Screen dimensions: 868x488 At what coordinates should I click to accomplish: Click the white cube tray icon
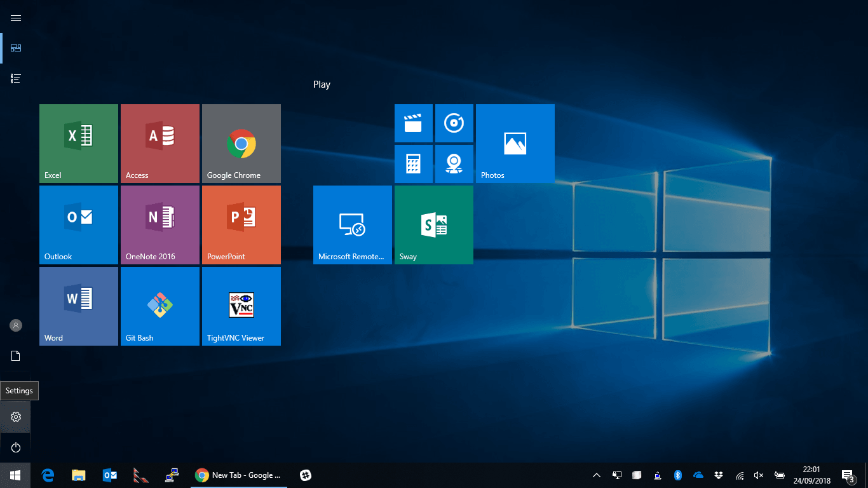click(x=637, y=475)
